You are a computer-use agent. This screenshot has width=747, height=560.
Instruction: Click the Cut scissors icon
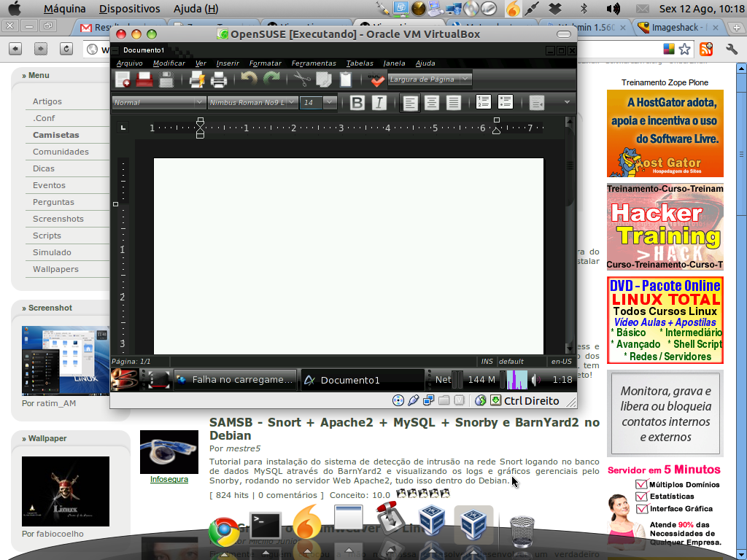[301, 79]
